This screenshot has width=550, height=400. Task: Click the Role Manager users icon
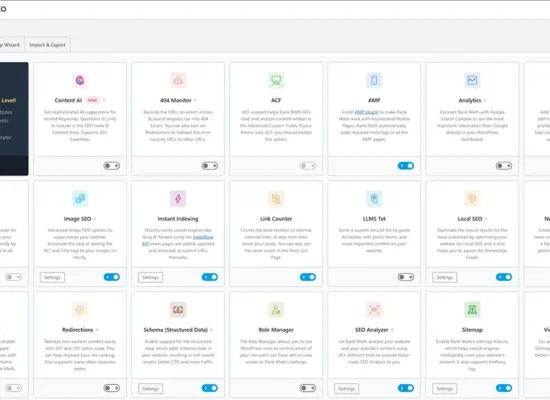coord(276,310)
